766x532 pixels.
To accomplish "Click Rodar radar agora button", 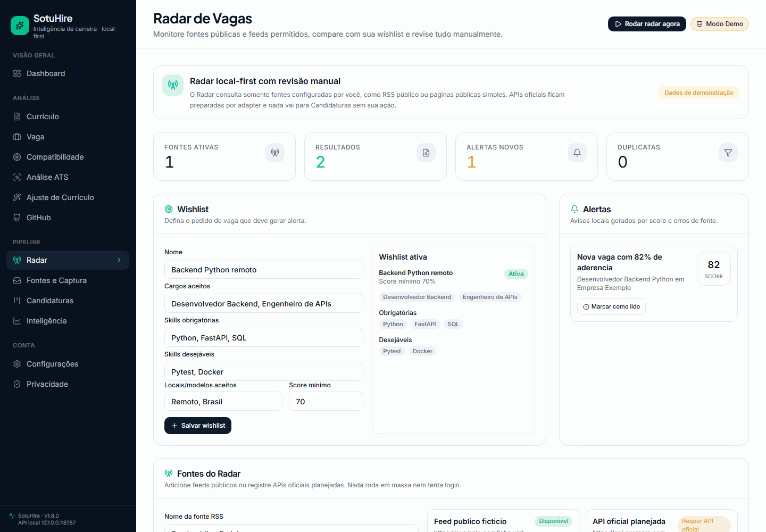I will coord(647,24).
